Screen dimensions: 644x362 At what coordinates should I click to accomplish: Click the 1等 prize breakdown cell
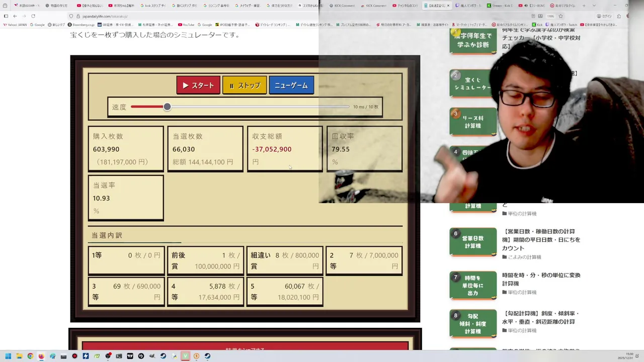126,260
